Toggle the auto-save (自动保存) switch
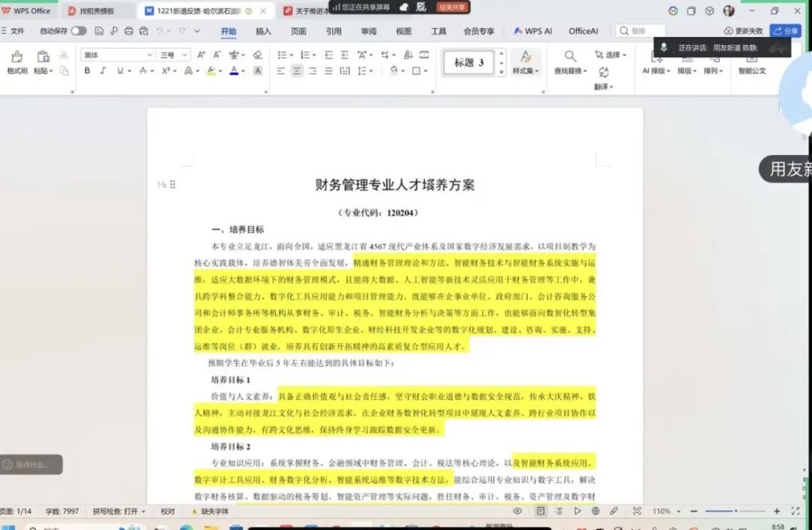Viewport: 812px width, 530px height. pyautogui.click(x=78, y=31)
